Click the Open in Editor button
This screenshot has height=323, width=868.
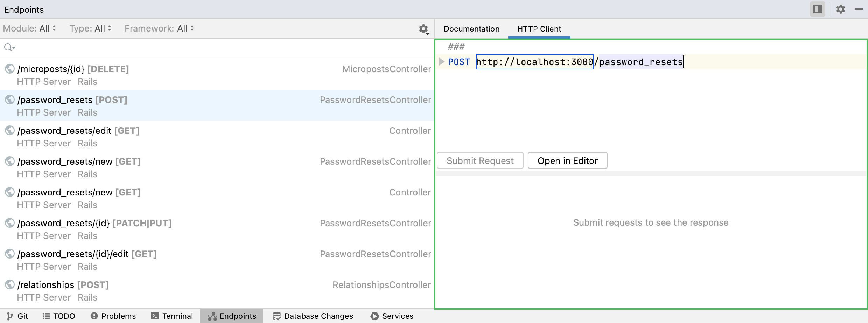568,160
